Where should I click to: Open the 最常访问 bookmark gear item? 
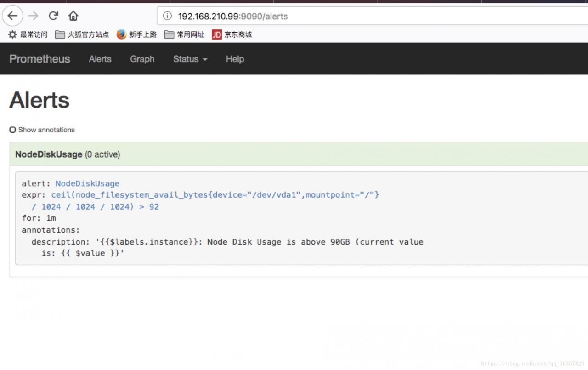28,34
